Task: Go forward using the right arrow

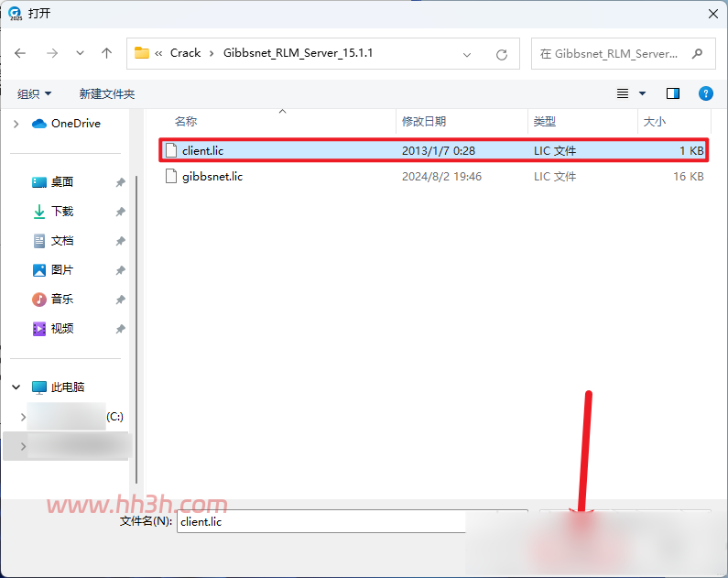Action: [52, 53]
